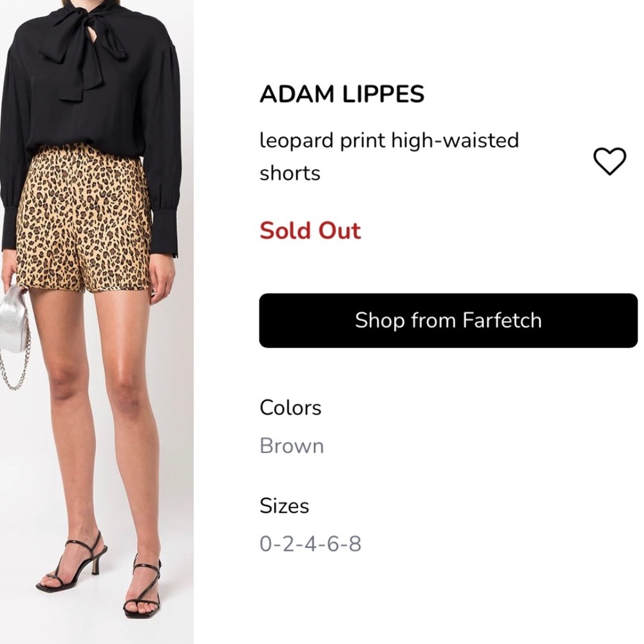
Task: Click the 0-2-4-6-8 sizes row
Action: [310, 544]
